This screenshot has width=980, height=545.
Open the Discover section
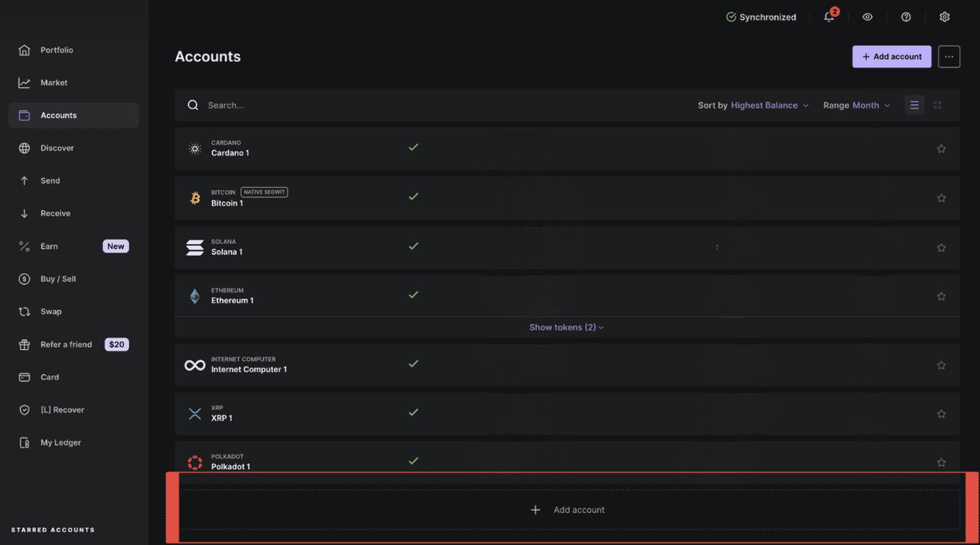(57, 147)
